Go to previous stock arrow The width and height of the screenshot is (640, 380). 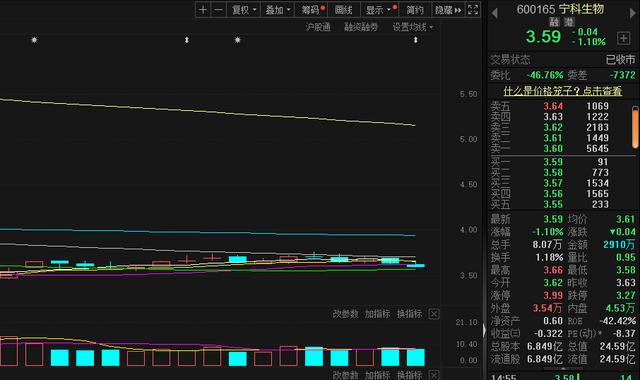(495, 13)
